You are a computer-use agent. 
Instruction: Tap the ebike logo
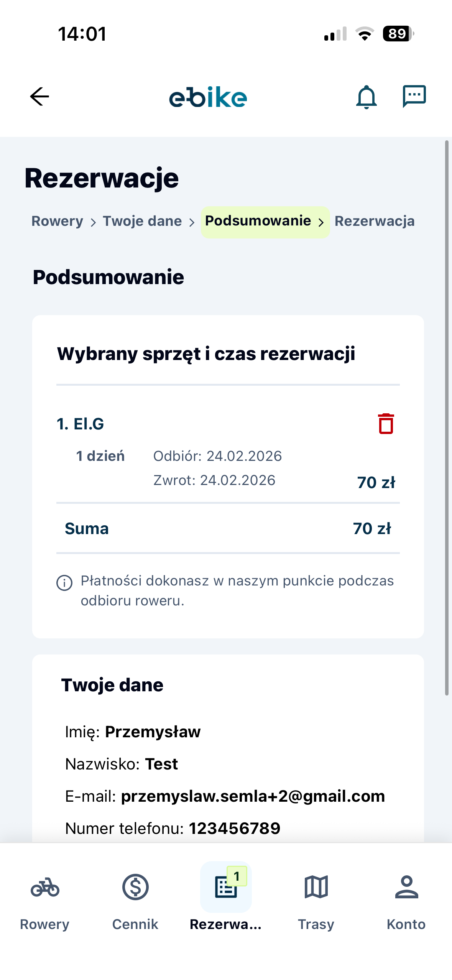[x=208, y=97]
